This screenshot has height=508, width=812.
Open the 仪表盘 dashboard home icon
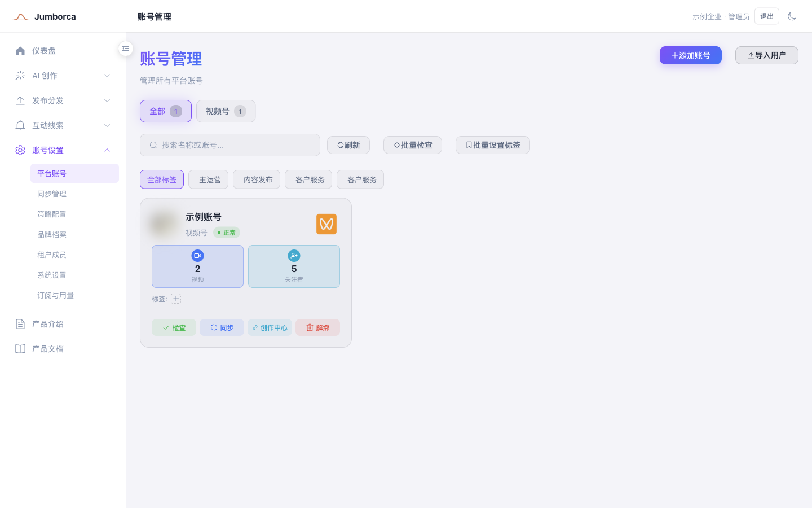point(20,51)
